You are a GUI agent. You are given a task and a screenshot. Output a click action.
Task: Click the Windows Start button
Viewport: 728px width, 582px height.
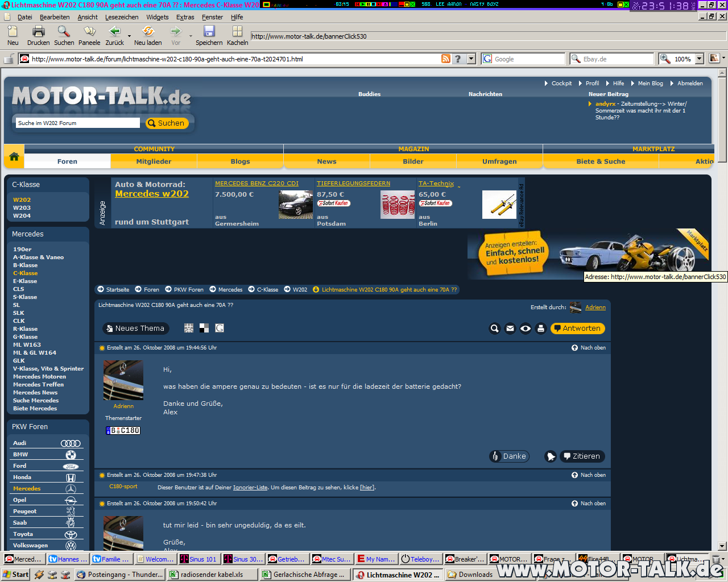click(x=15, y=575)
